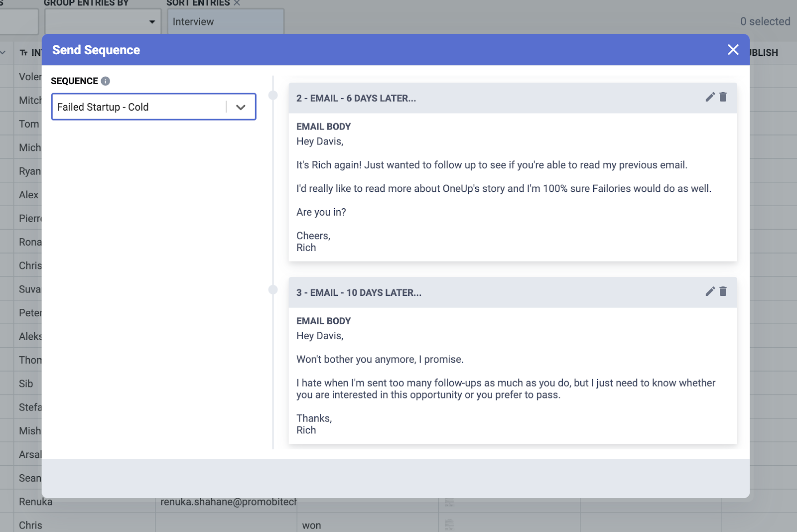The image size is (797, 532).
Task: Delete the 6-days-later email step
Action: coord(723,98)
